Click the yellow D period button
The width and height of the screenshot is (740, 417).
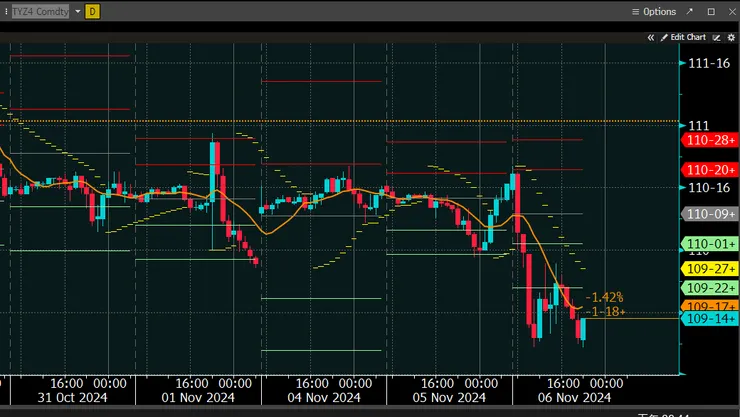[92, 11]
